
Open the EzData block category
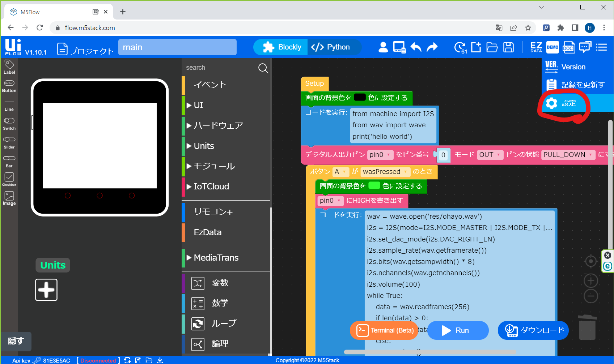point(226,232)
